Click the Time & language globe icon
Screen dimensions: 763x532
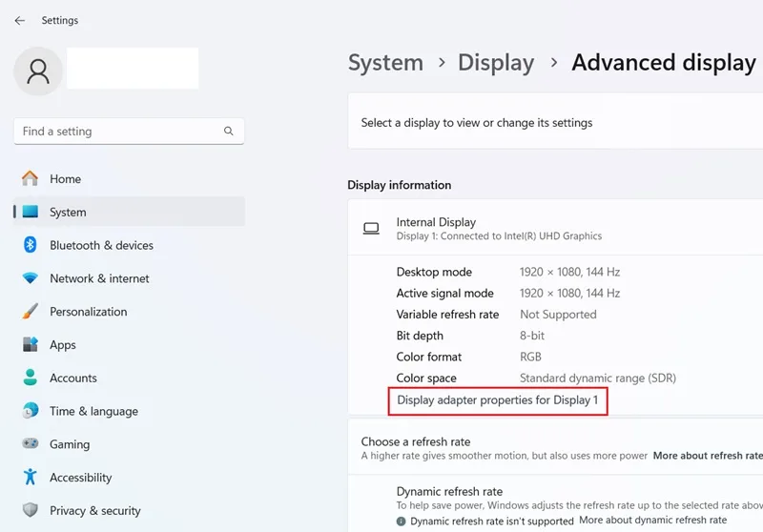pyautogui.click(x=31, y=410)
